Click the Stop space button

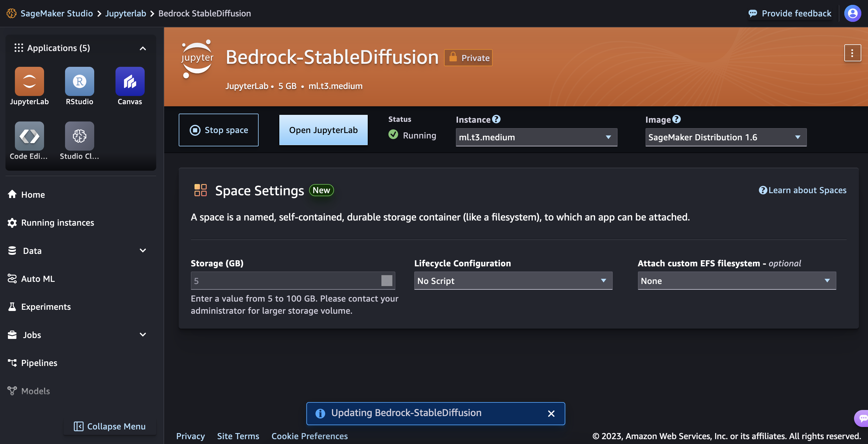[x=219, y=130]
